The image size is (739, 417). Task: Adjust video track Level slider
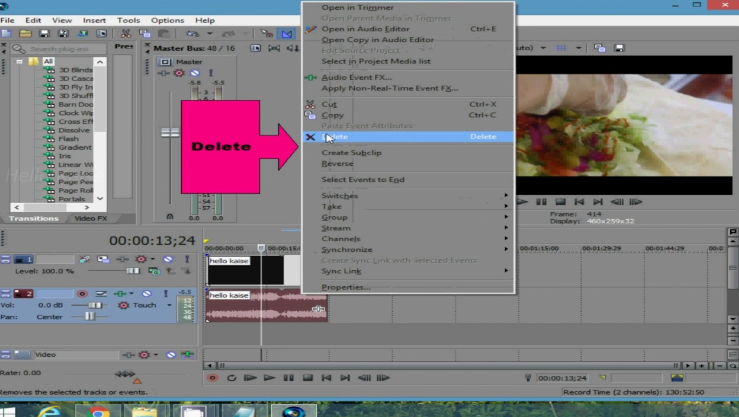coord(133,271)
